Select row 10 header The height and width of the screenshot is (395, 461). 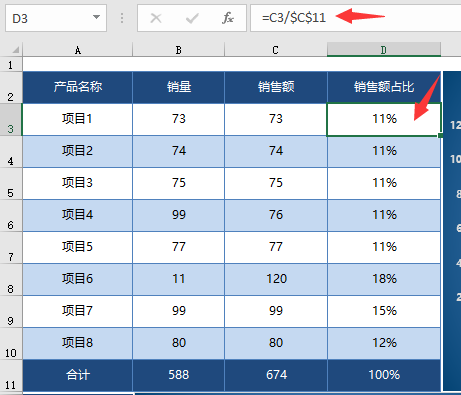coord(11,344)
